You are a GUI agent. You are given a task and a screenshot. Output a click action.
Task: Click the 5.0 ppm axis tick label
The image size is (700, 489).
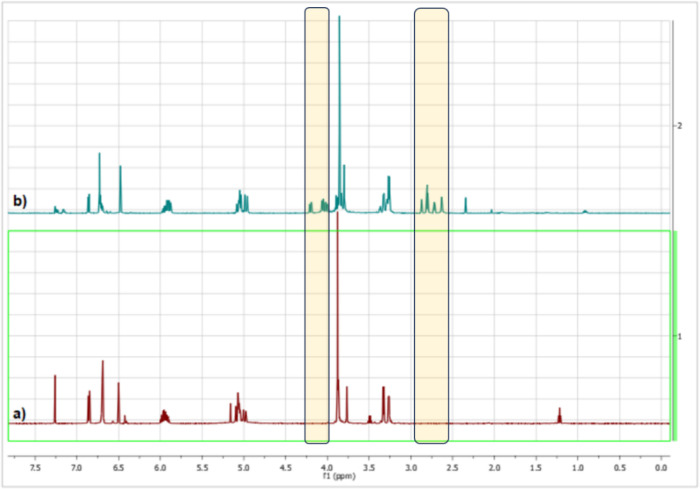tap(244, 468)
